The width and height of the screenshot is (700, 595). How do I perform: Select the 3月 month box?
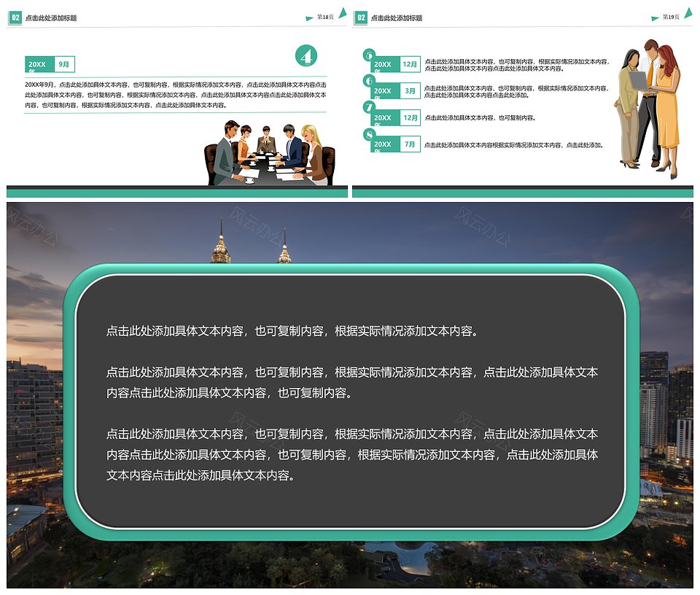pyautogui.click(x=410, y=90)
